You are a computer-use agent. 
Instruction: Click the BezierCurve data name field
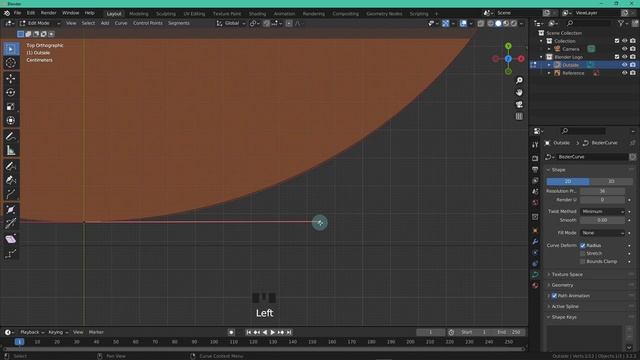pos(592,157)
